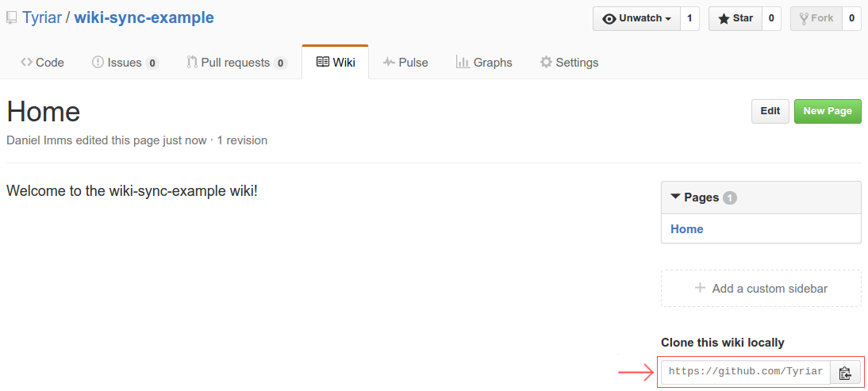Click the green New Page button
868x391 pixels.
pos(828,111)
